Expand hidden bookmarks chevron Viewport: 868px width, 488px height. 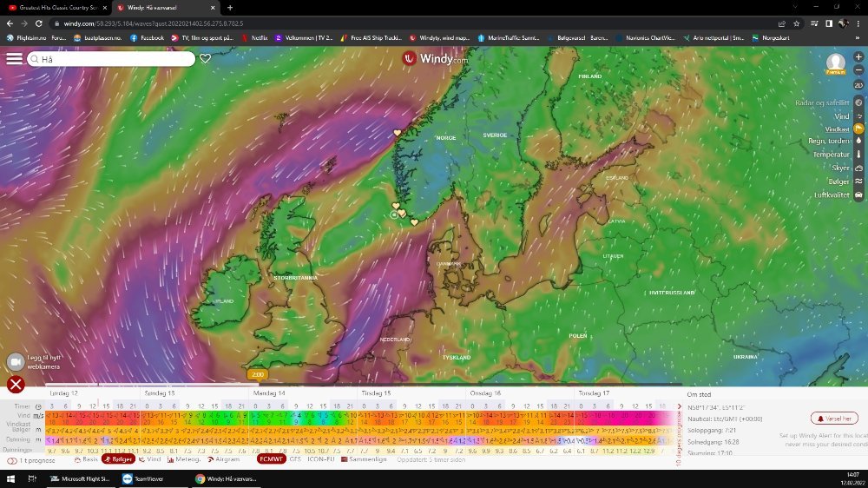pyautogui.click(x=858, y=38)
